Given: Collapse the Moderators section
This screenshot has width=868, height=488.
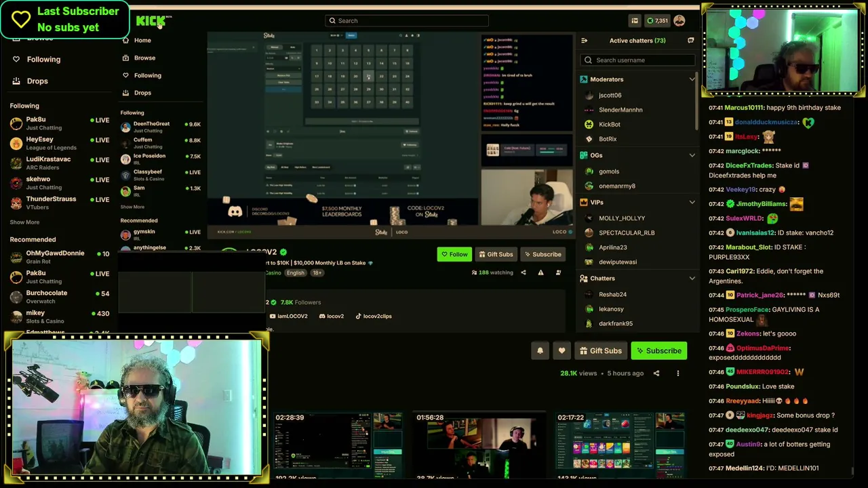Looking at the screenshot, I should click(x=692, y=79).
